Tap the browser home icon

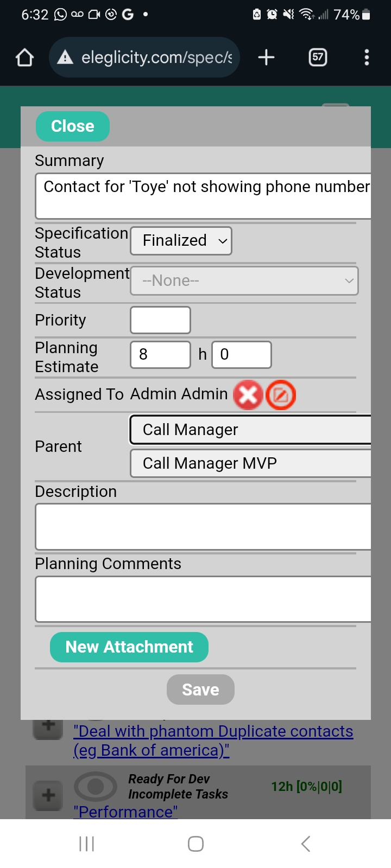tap(25, 58)
